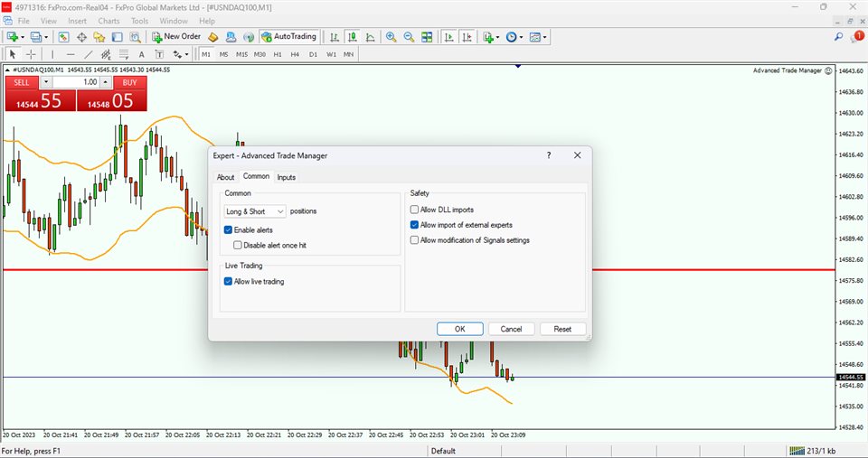868x458 pixels.
Task: Expand the Profiles dropdown arrow
Action: pyautogui.click(x=46, y=37)
